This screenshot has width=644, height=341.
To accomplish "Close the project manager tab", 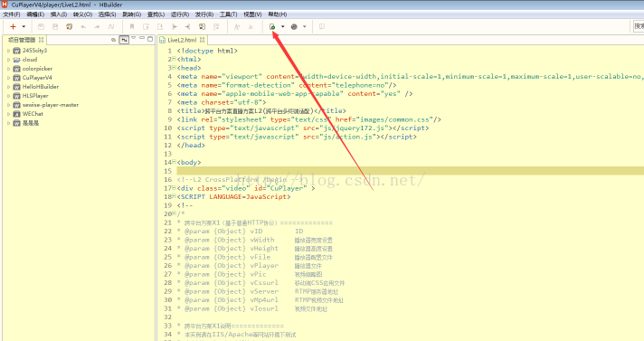I will pyautogui.click(x=41, y=40).
